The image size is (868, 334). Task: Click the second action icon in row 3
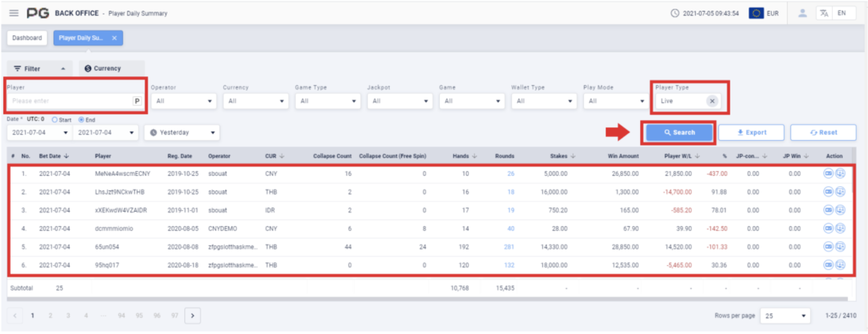(840, 210)
